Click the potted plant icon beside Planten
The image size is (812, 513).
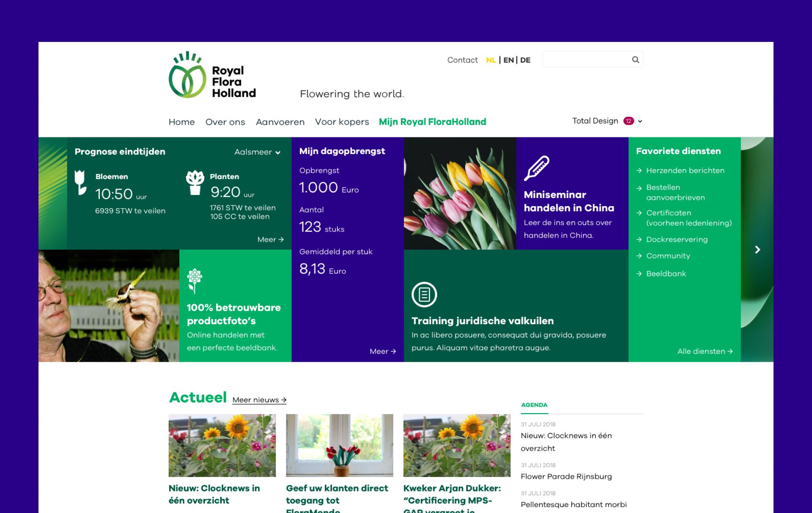(195, 182)
